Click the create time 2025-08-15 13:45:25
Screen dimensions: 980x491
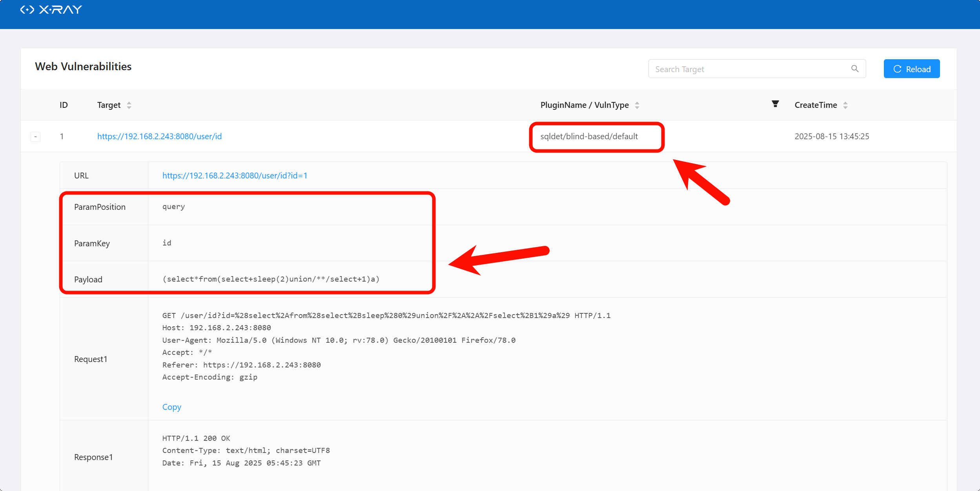pyautogui.click(x=832, y=136)
